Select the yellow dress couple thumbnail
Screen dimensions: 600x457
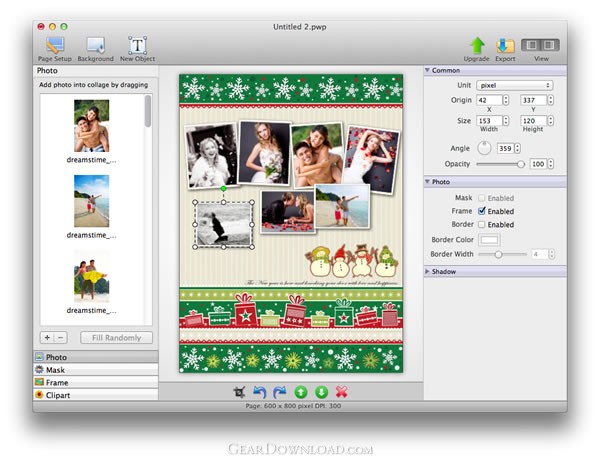[91, 276]
